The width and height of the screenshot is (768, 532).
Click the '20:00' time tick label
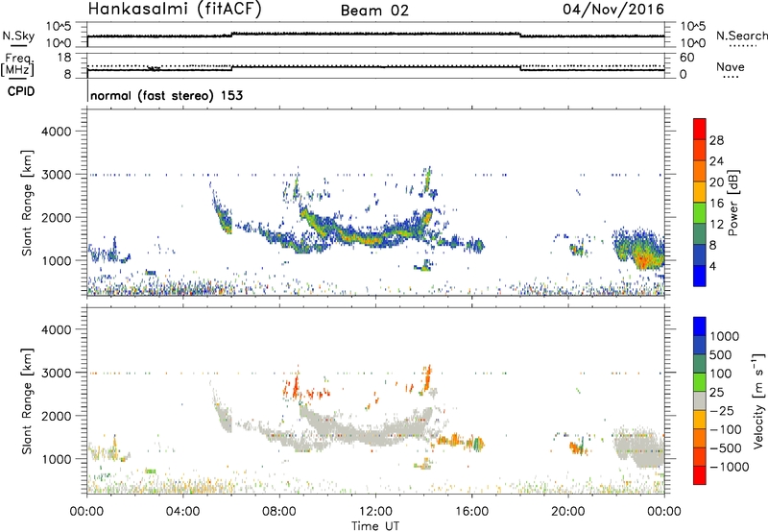click(x=568, y=512)
